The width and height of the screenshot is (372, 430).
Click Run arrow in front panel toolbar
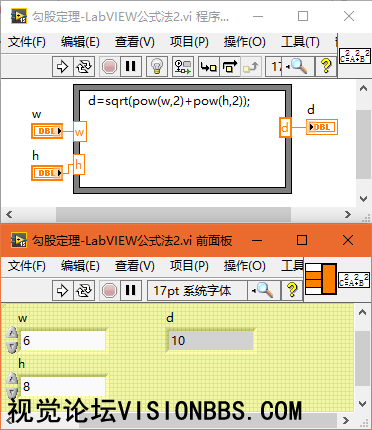pyautogui.click(x=62, y=291)
